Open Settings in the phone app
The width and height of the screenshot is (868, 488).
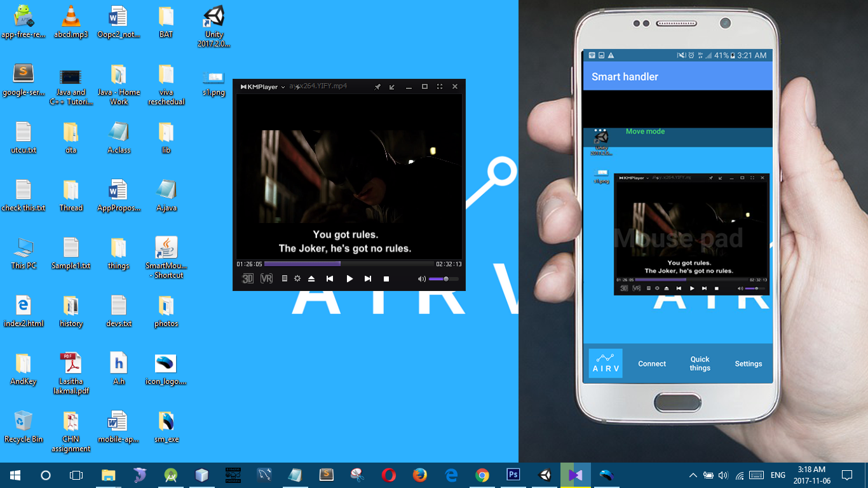click(749, 363)
